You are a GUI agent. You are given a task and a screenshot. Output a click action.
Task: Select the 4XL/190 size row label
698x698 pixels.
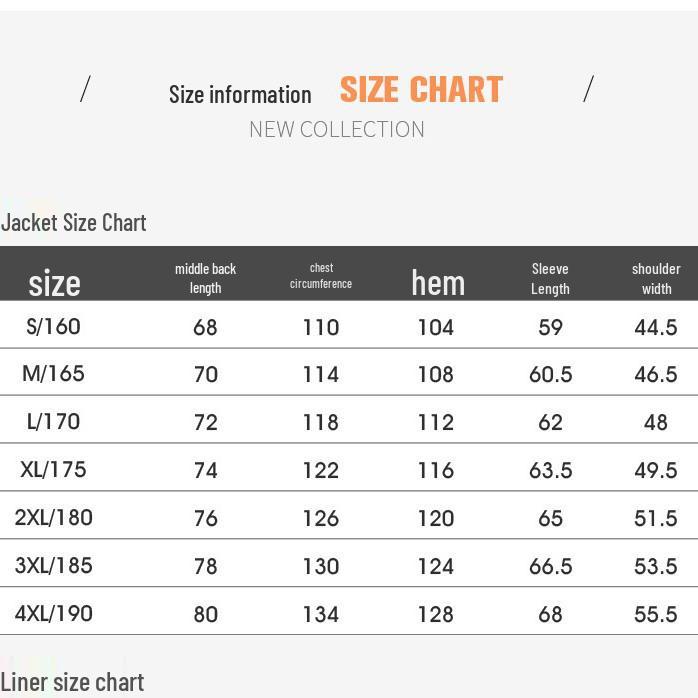tap(54, 614)
